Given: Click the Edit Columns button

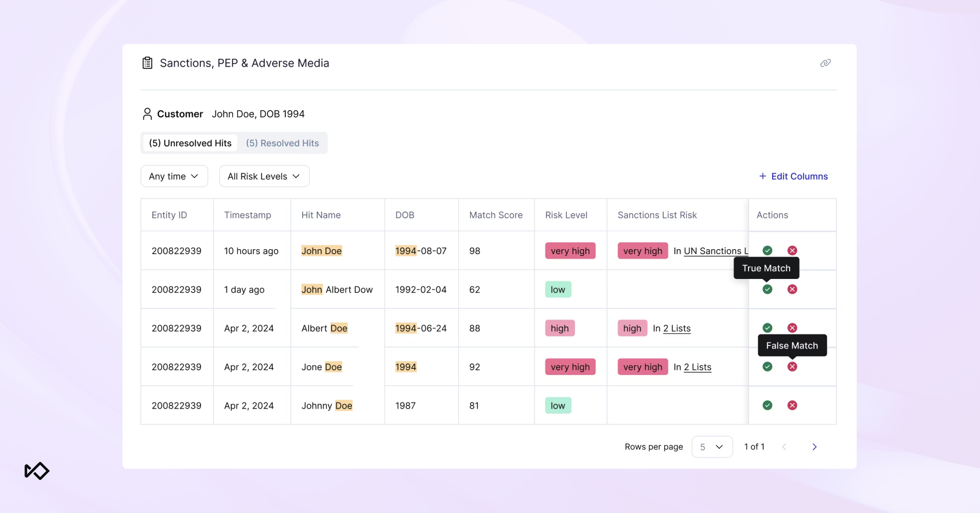Looking at the screenshot, I should 793,176.
